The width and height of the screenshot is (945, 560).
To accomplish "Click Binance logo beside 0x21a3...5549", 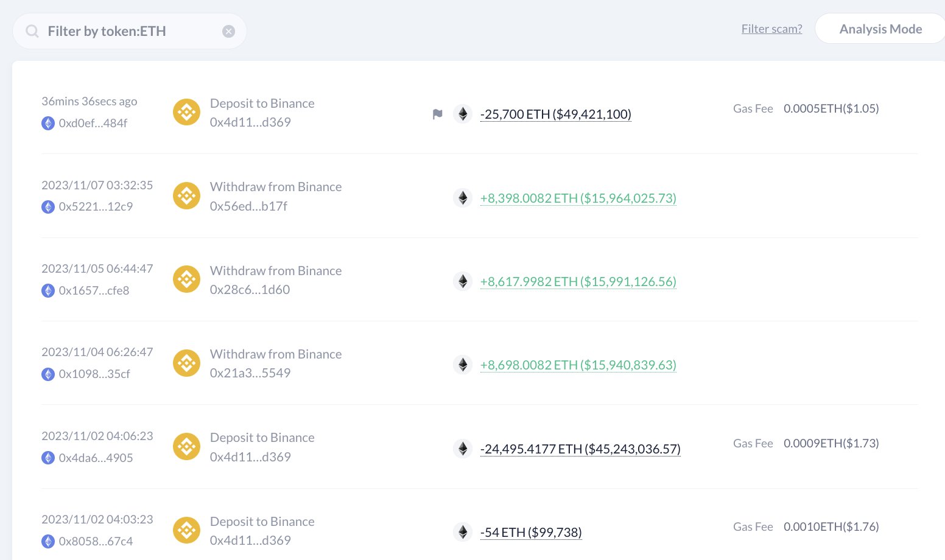I will [x=186, y=363].
